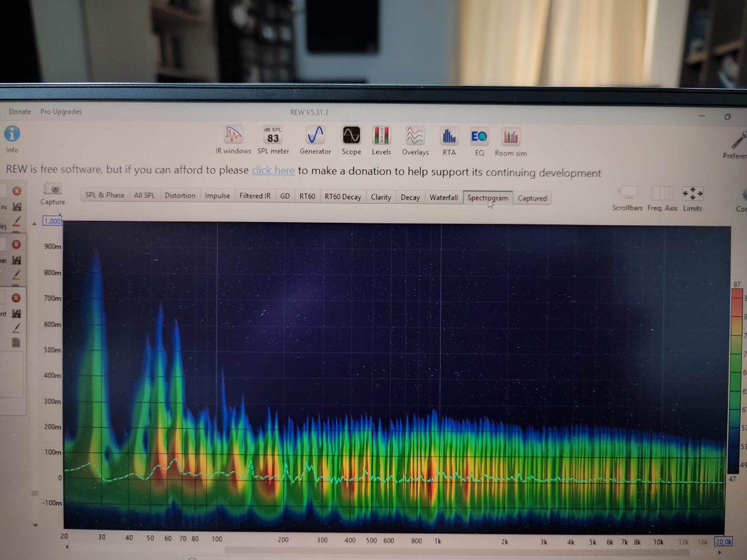The width and height of the screenshot is (747, 560).
Task: Select the Distortion graph tab
Action: 180,195
